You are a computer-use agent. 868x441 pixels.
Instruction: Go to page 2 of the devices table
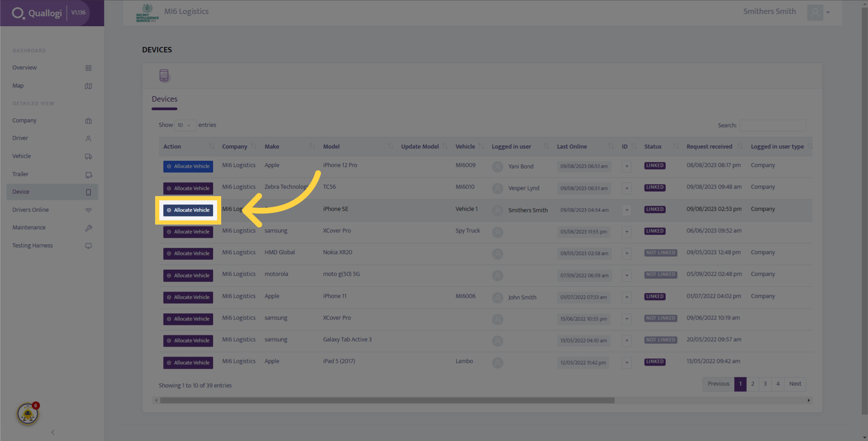pos(753,384)
